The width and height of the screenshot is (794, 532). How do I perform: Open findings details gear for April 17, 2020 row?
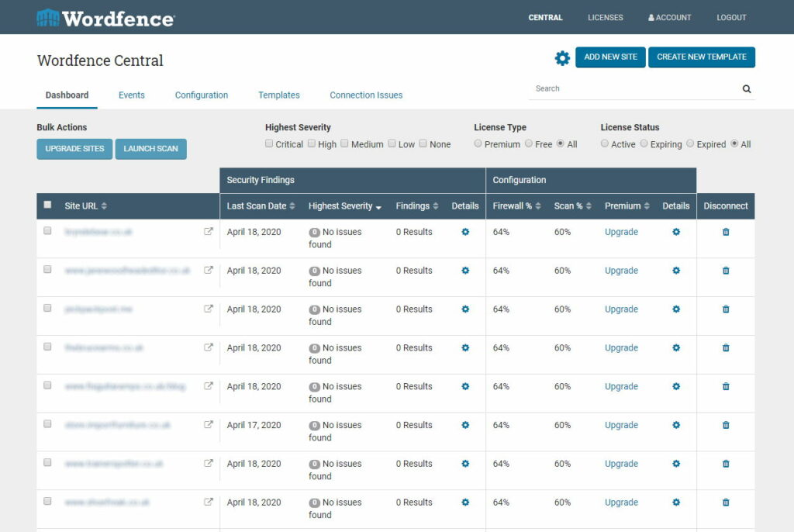click(465, 425)
